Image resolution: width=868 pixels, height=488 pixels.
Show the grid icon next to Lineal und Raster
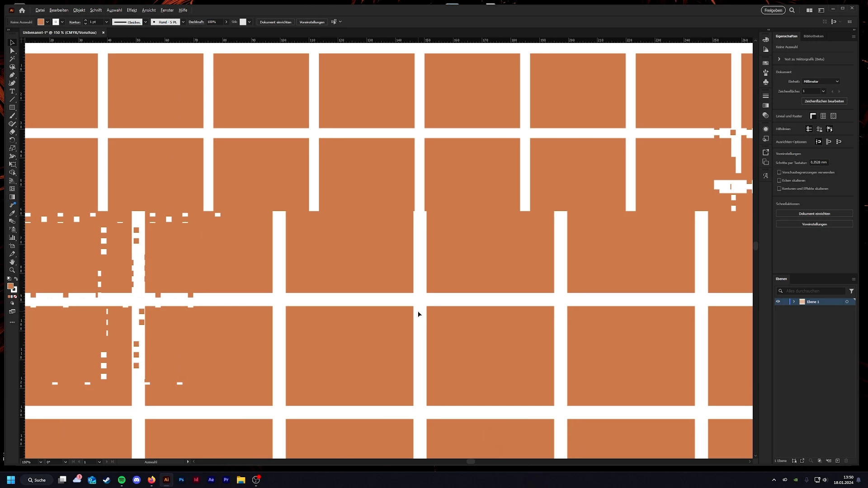click(823, 116)
